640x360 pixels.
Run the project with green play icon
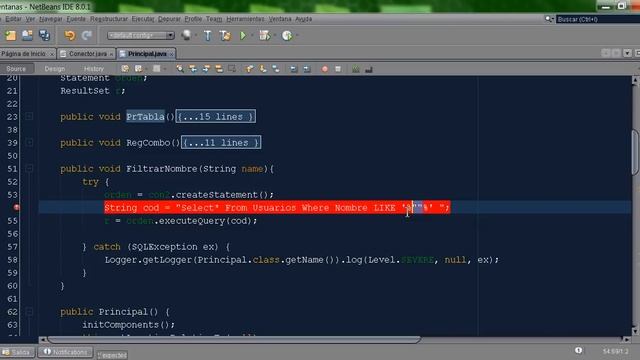click(x=243, y=36)
